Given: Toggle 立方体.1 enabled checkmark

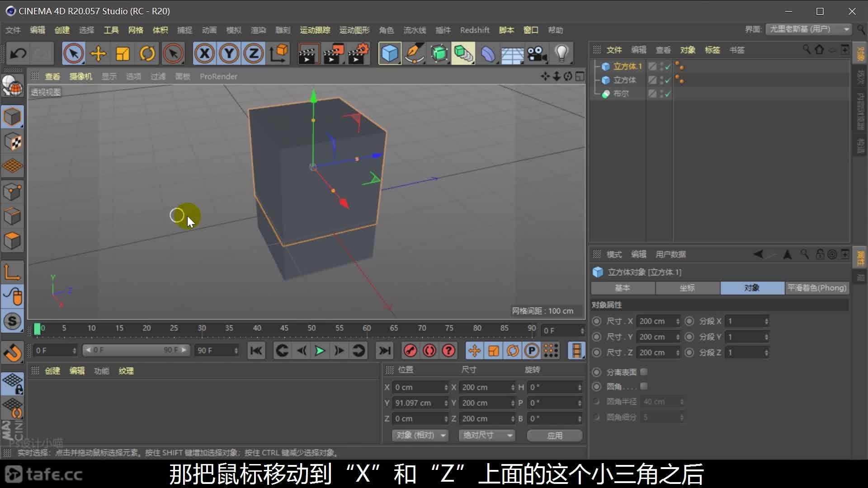Looking at the screenshot, I should [x=668, y=67].
